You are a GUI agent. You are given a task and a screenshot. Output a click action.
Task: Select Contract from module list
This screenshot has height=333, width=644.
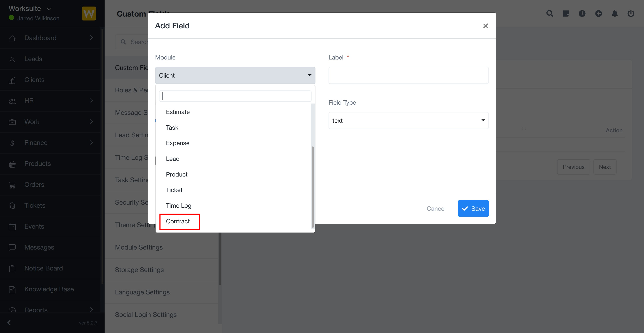coord(178,221)
